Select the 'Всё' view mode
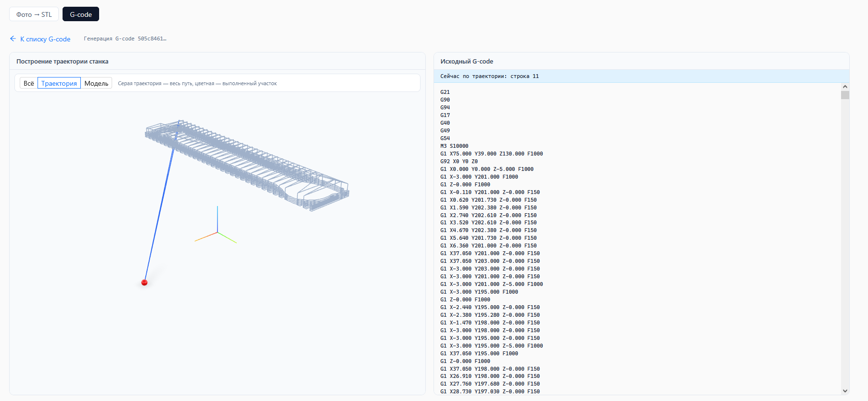 (x=29, y=83)
